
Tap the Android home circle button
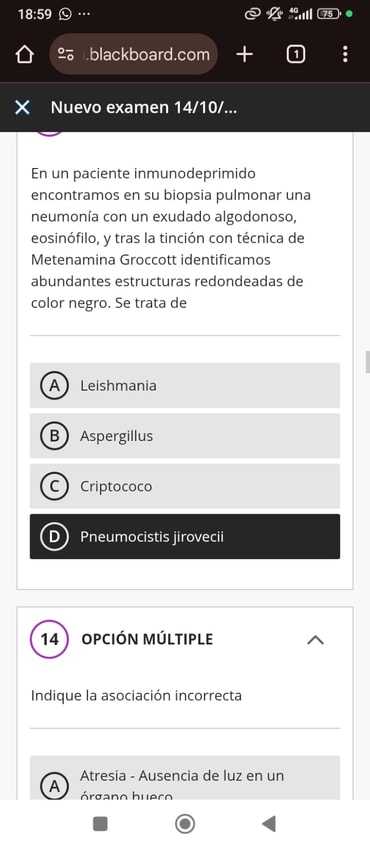pyautogui.click(x=185, y=824)
